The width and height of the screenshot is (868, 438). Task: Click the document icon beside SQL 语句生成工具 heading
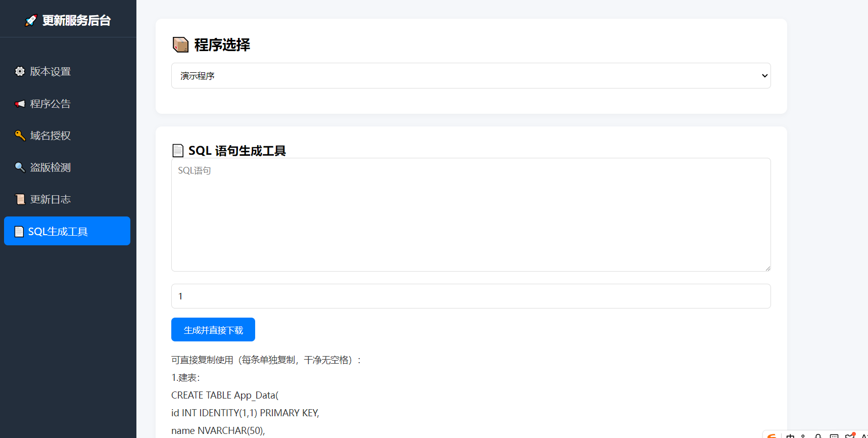point(178,151)
